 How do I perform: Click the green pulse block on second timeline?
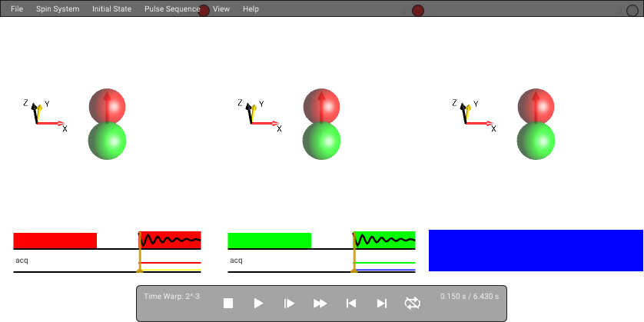click(270, 241)
